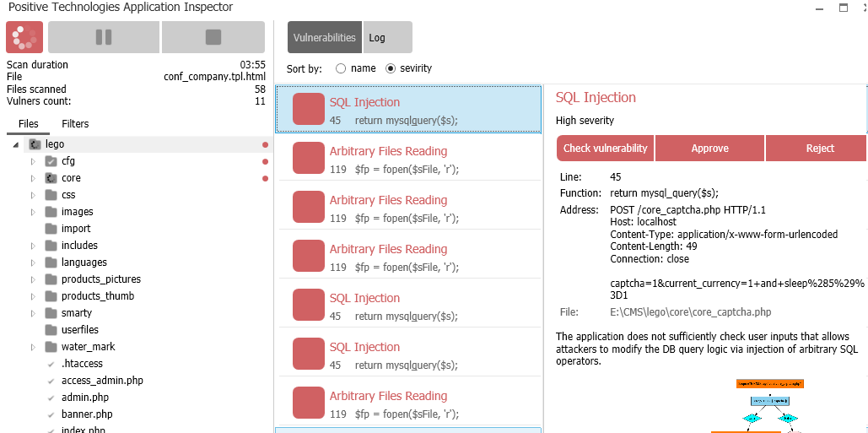
Task: Click the red dot next to core
Action: point(265,178)
